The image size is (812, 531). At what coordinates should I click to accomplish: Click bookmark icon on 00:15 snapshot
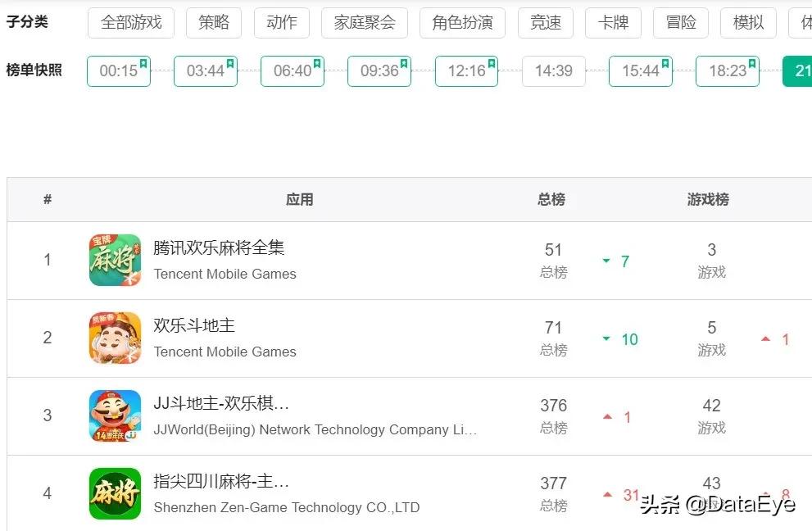143,63
